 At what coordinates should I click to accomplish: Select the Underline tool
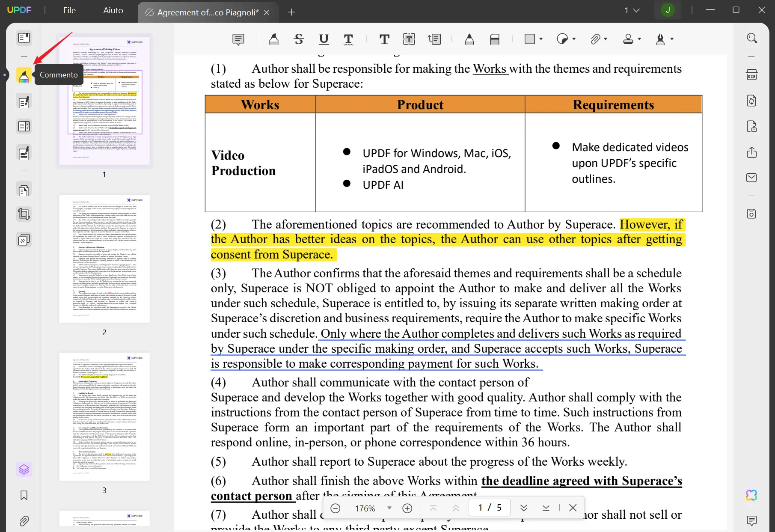point(324,39)
